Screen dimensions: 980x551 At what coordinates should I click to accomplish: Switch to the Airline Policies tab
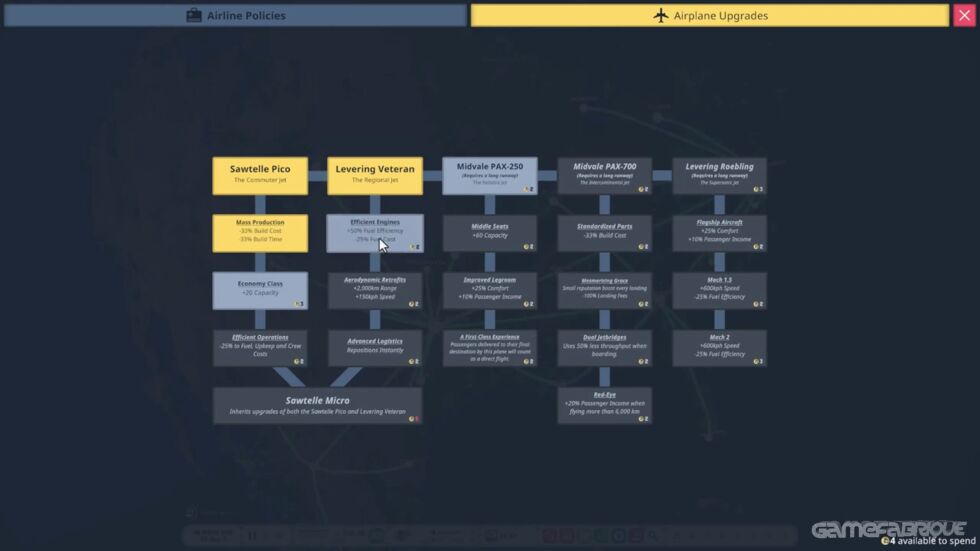235,16
